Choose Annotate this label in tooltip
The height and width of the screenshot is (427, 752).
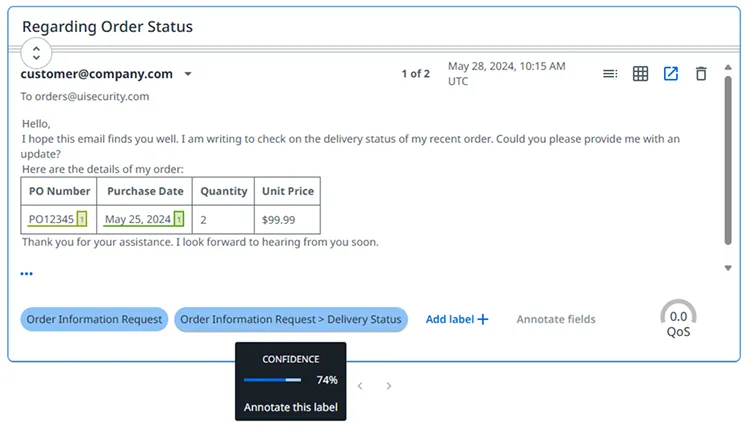coord(291,407)
